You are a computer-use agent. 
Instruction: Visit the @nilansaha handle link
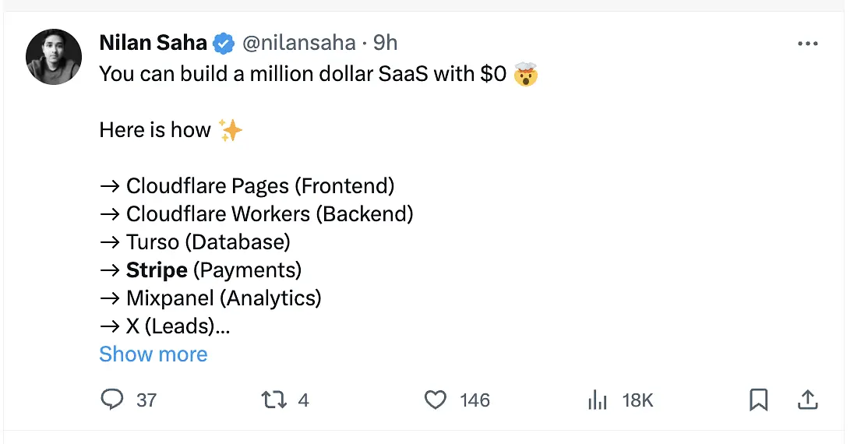click(x=299, y=43)
